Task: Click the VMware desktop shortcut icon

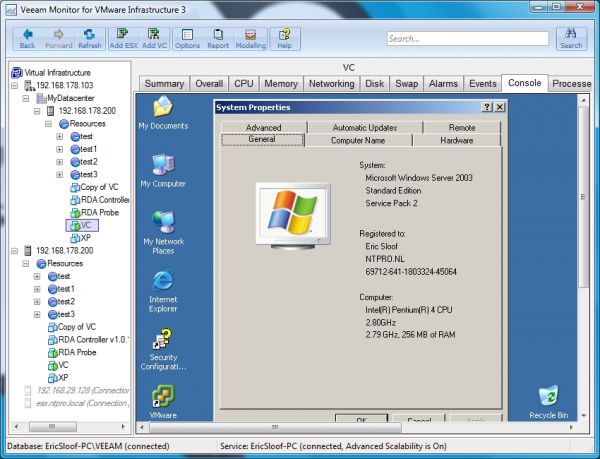Action: pos(163,402)
